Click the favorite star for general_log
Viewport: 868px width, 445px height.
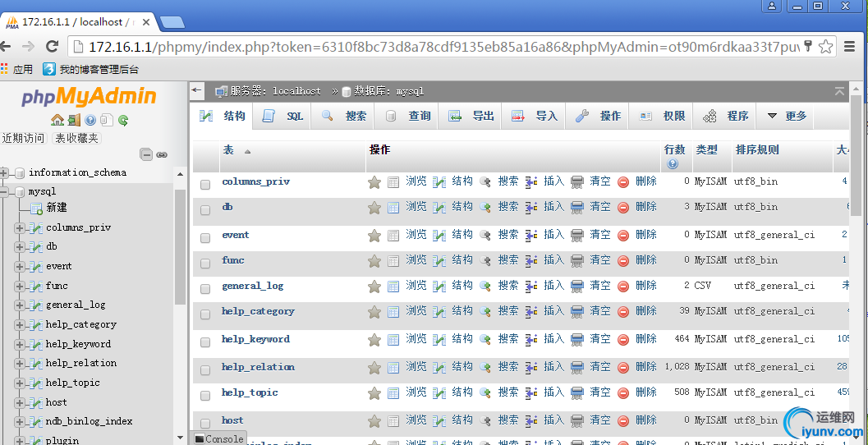[x=374, y=287]
